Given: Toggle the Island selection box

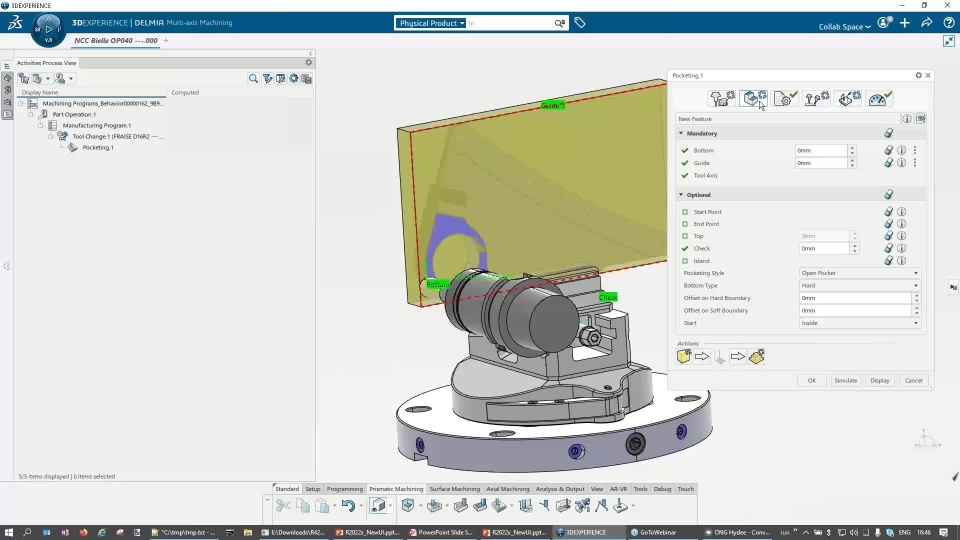Looking at the screenshot, I should 685,261.
